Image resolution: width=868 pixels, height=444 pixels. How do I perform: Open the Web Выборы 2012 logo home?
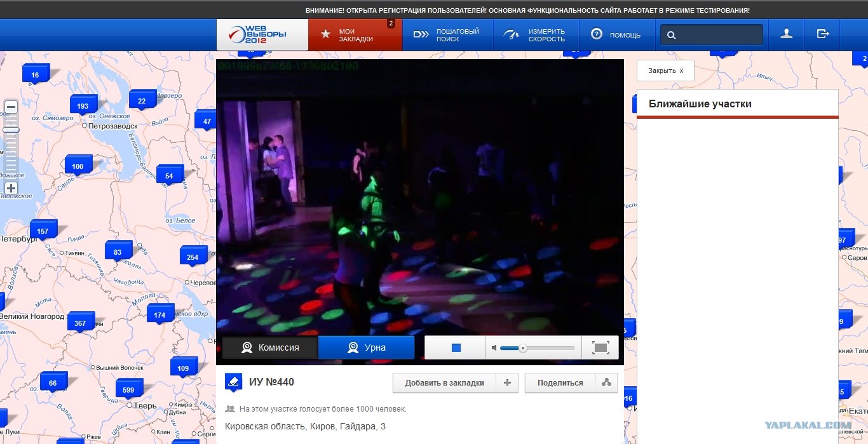262,34
